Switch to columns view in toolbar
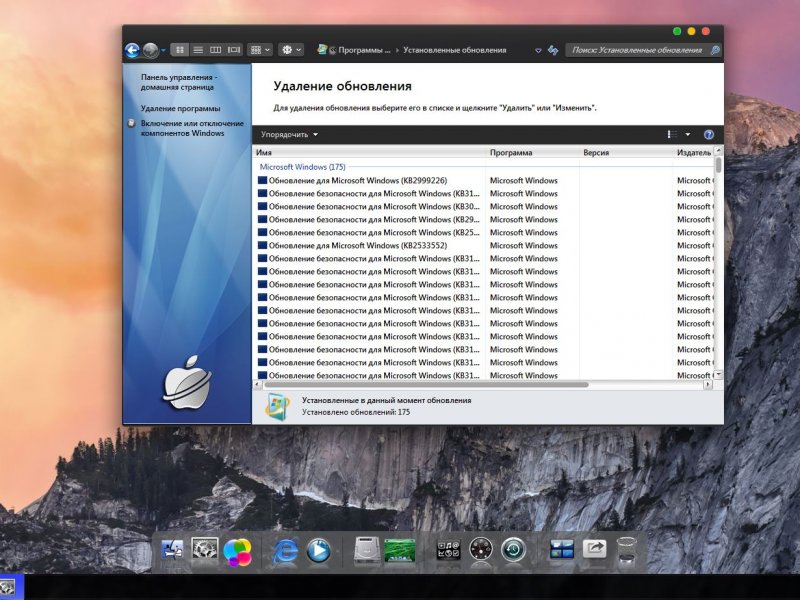 click(216, 50)
